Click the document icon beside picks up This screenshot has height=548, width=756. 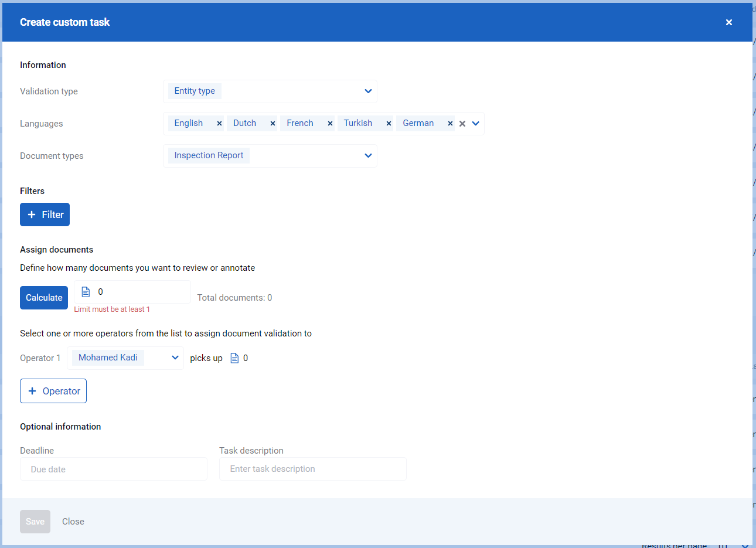[234, 358]
